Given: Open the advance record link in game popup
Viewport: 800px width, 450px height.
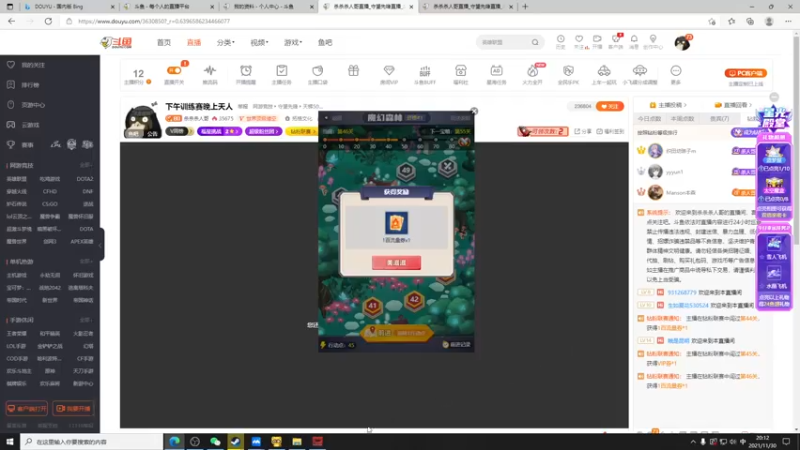Looking at the screenshot, I should [457, 344].
